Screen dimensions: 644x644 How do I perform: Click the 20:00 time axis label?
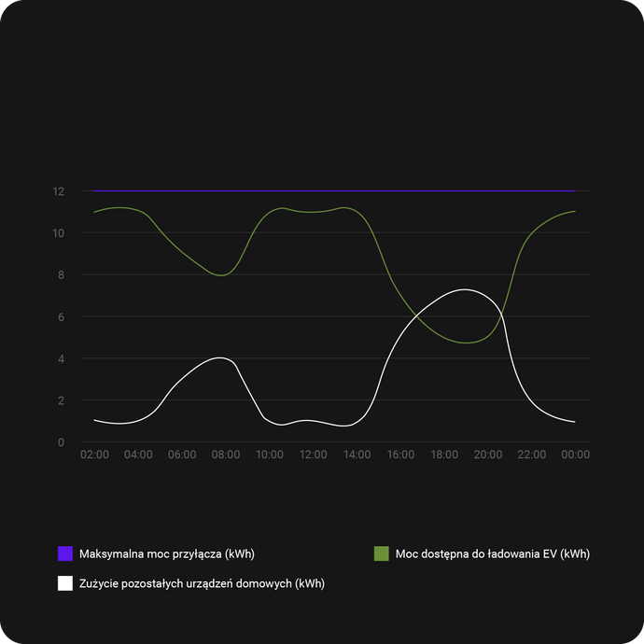coord(487,455)
